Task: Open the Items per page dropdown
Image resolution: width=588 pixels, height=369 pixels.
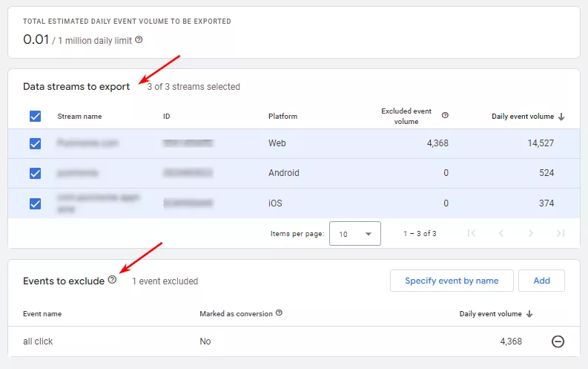Action: (354, 233)
